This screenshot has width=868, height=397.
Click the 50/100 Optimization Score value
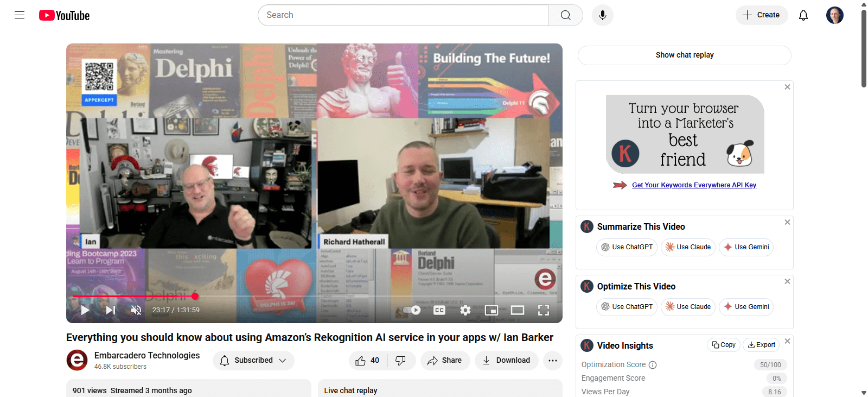pos(770,365)
